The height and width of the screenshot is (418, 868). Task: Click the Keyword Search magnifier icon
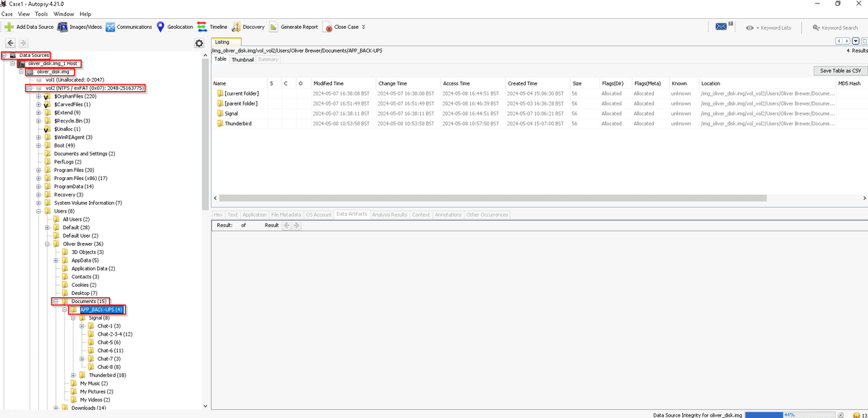[x=816, y=27]
